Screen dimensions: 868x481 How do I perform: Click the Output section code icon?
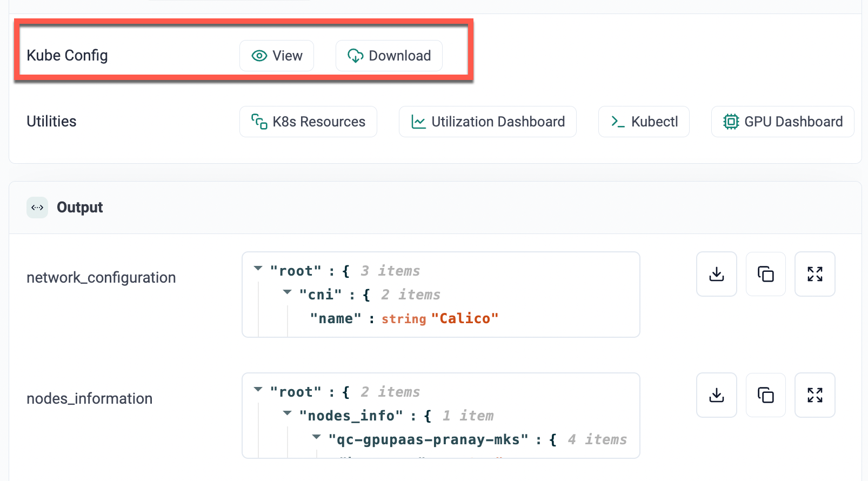click(x=37, y=208)
